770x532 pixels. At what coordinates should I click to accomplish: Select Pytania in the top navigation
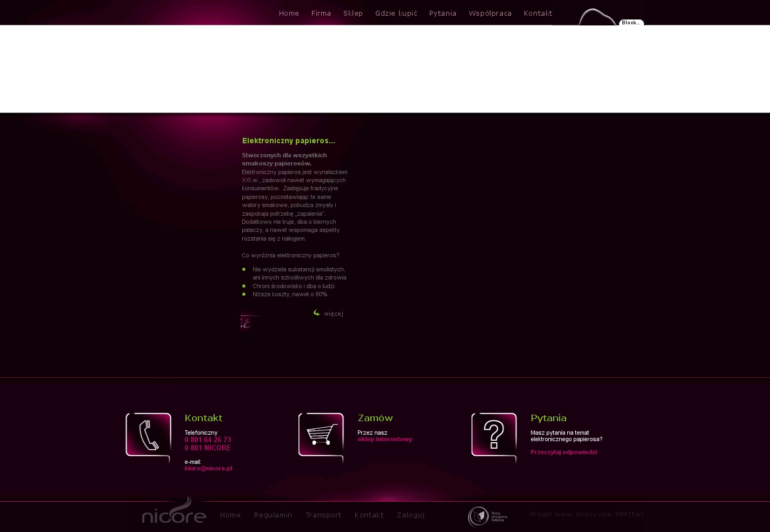[x=443, y=14]
